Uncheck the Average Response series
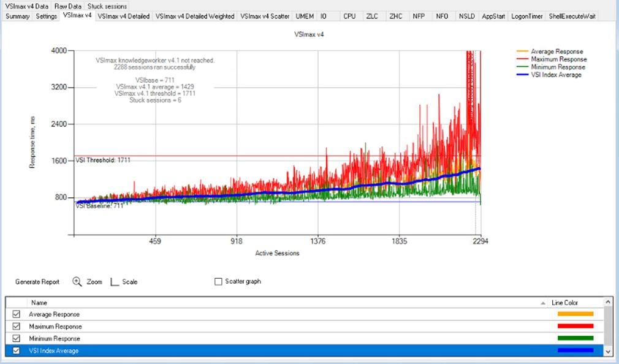Viewport: 619px width, 364px height. 16,314
